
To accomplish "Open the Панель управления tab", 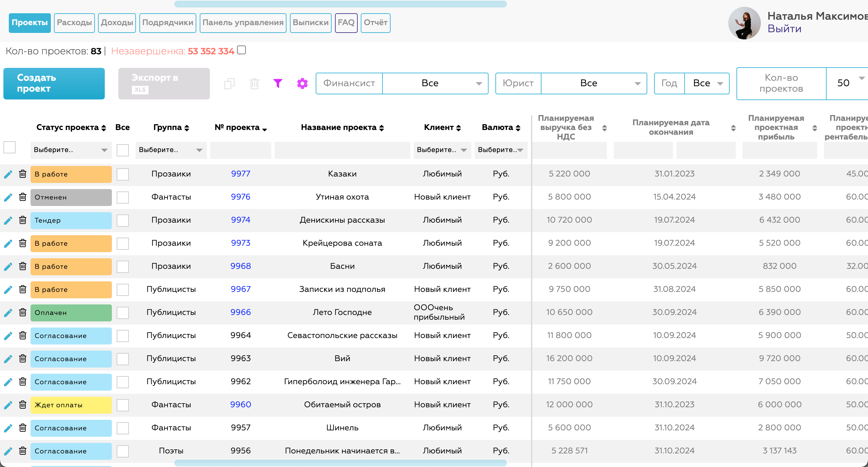I will pyautogui.click(x=243, y=23).
